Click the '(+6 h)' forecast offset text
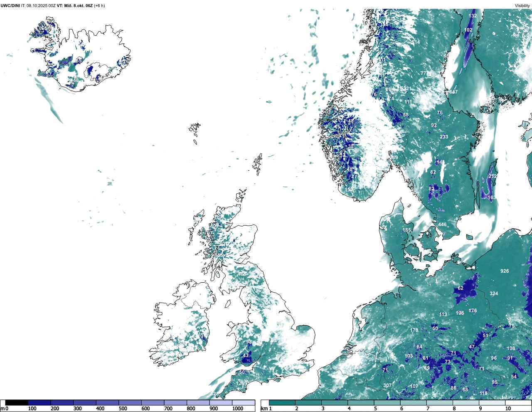The width and height of the screenshot is (532, 412). coord(100,6)
